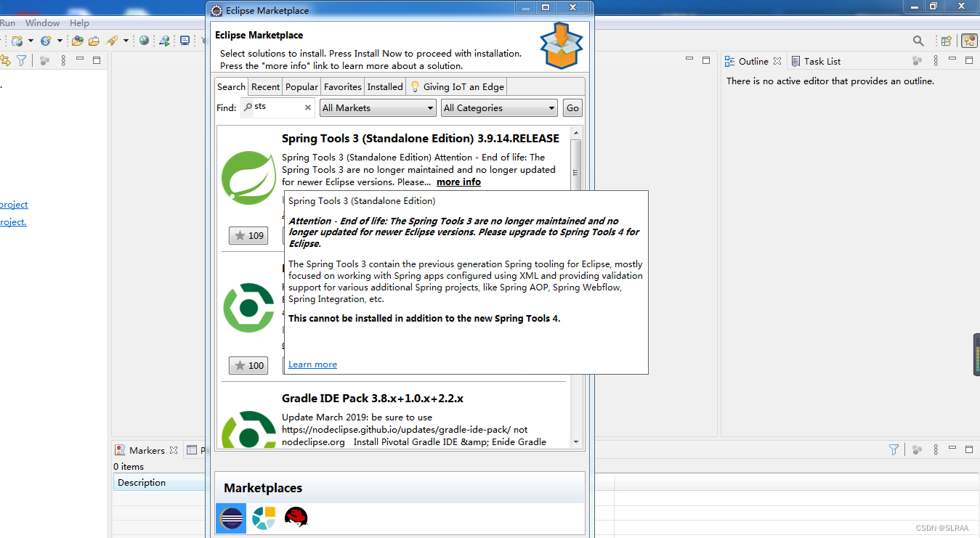This screenshot has width=980, height=538.
Task: Click the results list scroll up arrow
Action: (x=576, y=133)
